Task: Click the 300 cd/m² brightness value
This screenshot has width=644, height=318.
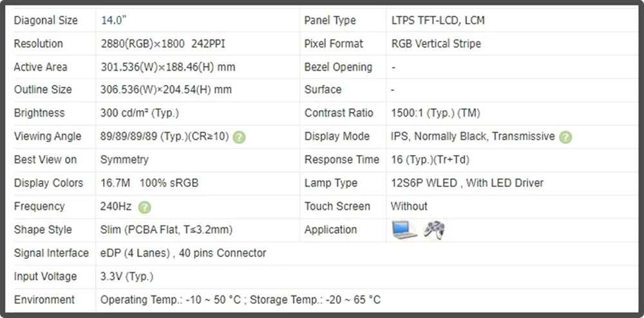Action: pos(140,113)
